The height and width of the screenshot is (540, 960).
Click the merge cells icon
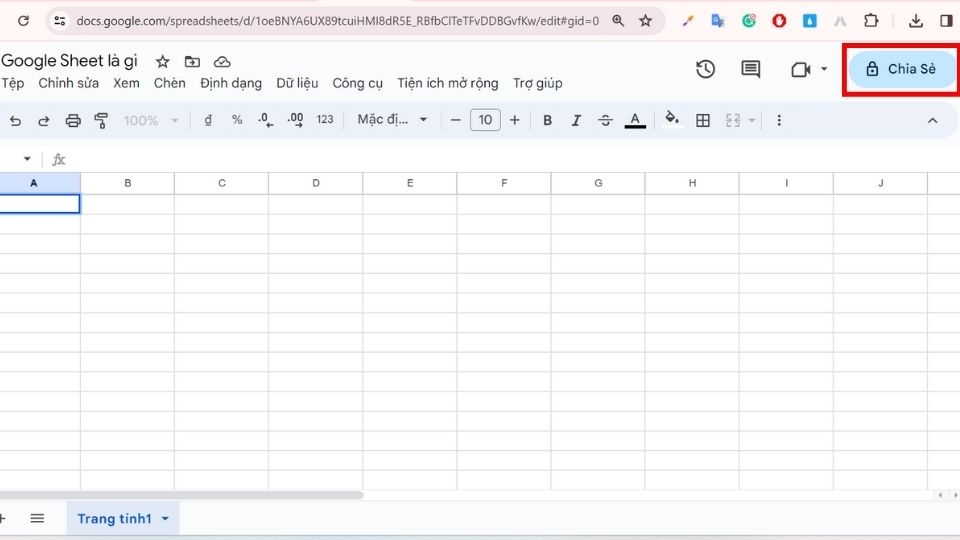(733, 121)
